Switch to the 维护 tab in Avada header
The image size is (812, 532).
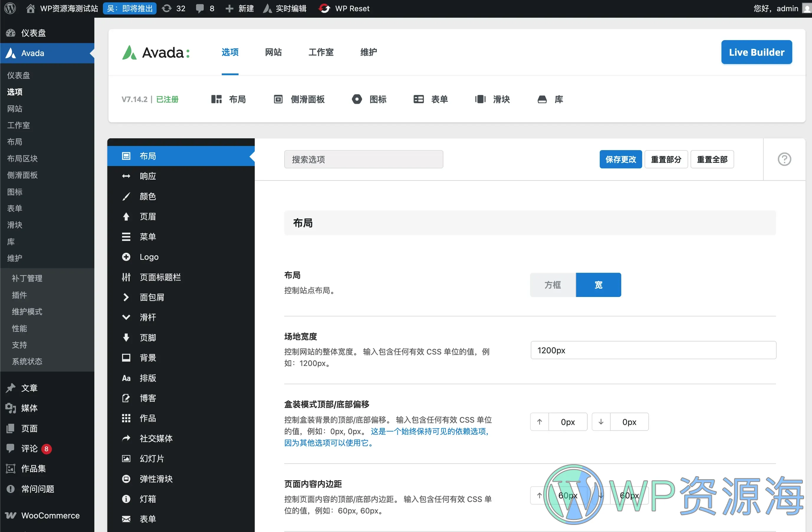369,52
